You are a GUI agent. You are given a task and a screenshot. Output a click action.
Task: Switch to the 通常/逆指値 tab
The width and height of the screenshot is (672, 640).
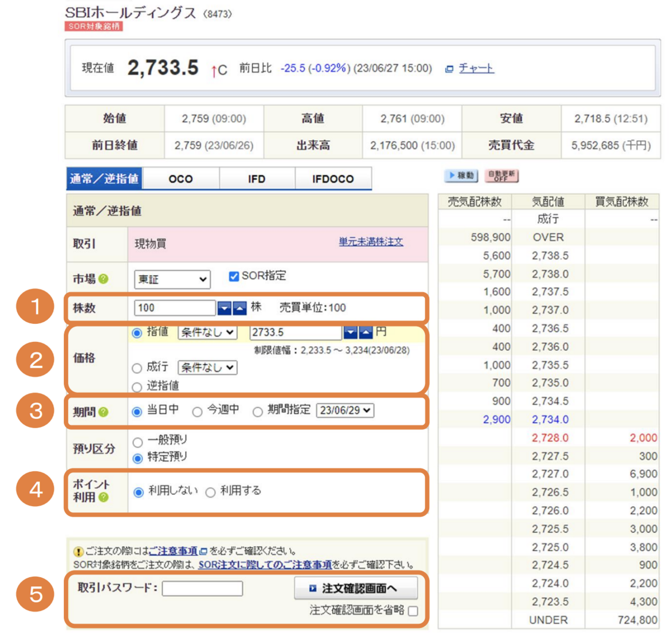coord(104,179)
